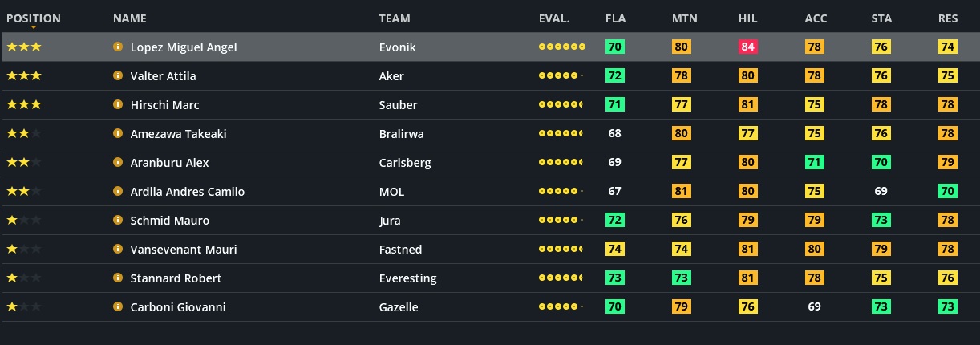The image size is (980, 345).
Task: Click Lopez Miguel Angel's red 84 HIL rating
Action: coord(748,47)
